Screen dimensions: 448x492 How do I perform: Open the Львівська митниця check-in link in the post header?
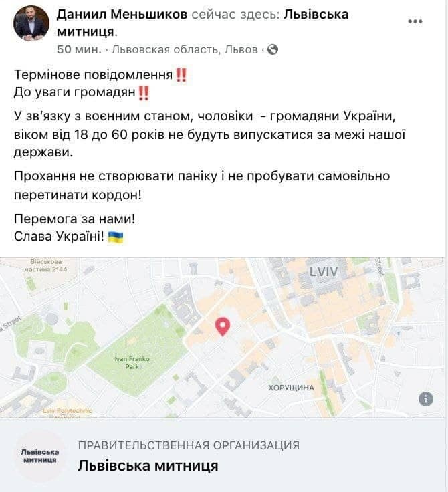coord(316,14)
